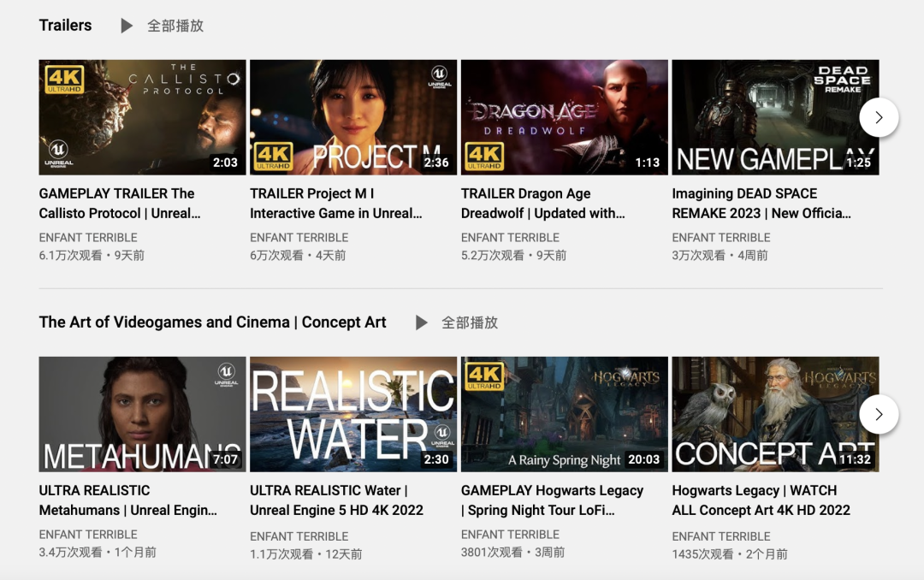Open the Project M video thumbnail
The width and height of the screenshot is (924, 580).
[353, 117]
